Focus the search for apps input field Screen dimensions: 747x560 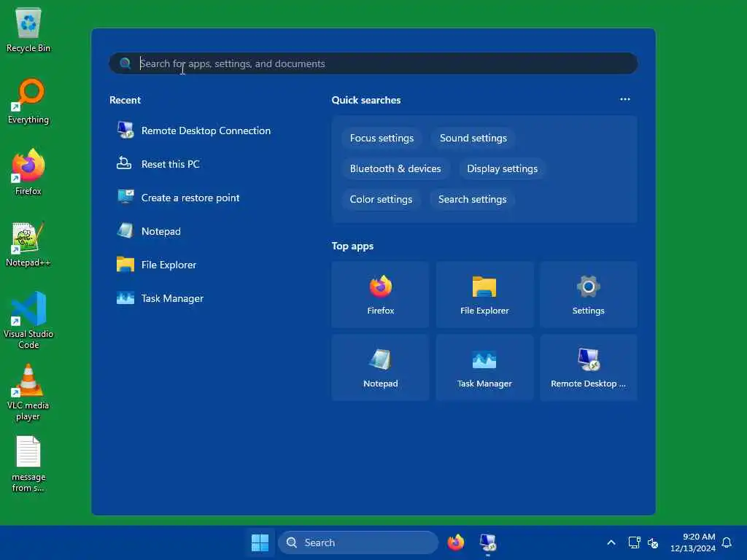[x=373, y=63]
